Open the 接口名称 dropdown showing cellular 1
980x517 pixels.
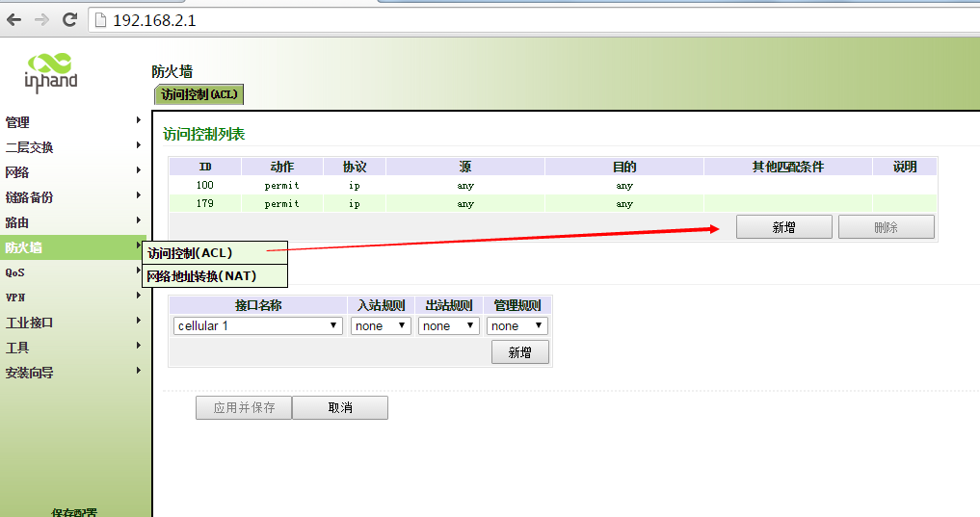tap(258, 326)
